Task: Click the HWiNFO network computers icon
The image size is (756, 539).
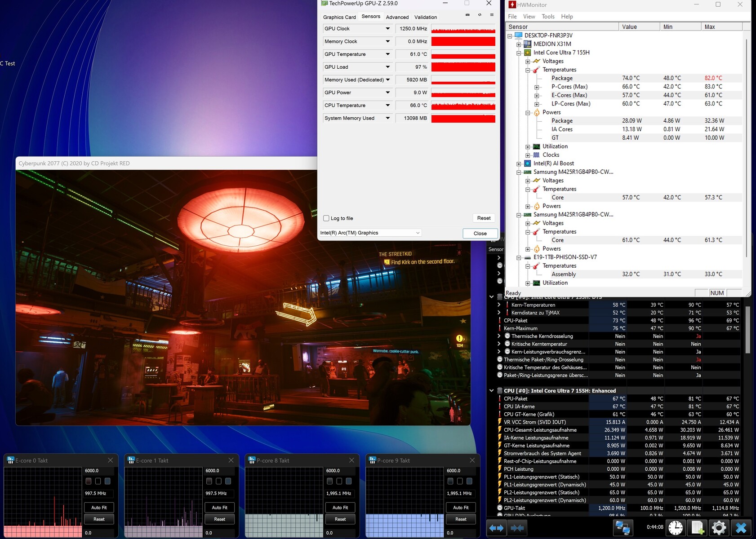Action: [623, 528]
